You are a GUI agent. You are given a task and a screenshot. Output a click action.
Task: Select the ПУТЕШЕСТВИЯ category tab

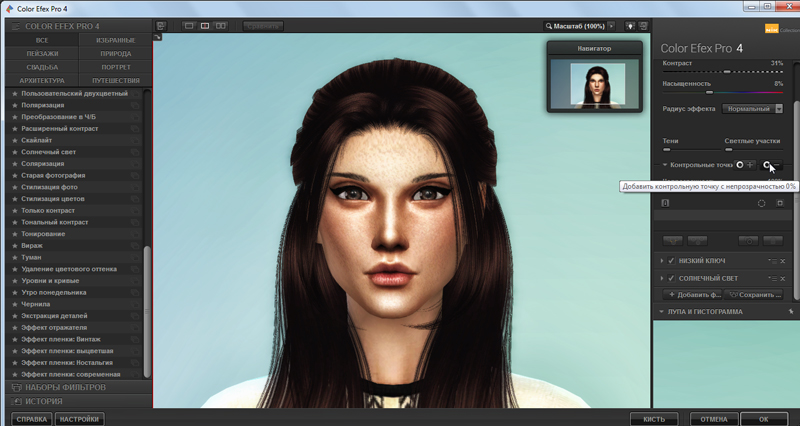click(x=116, y=81)
